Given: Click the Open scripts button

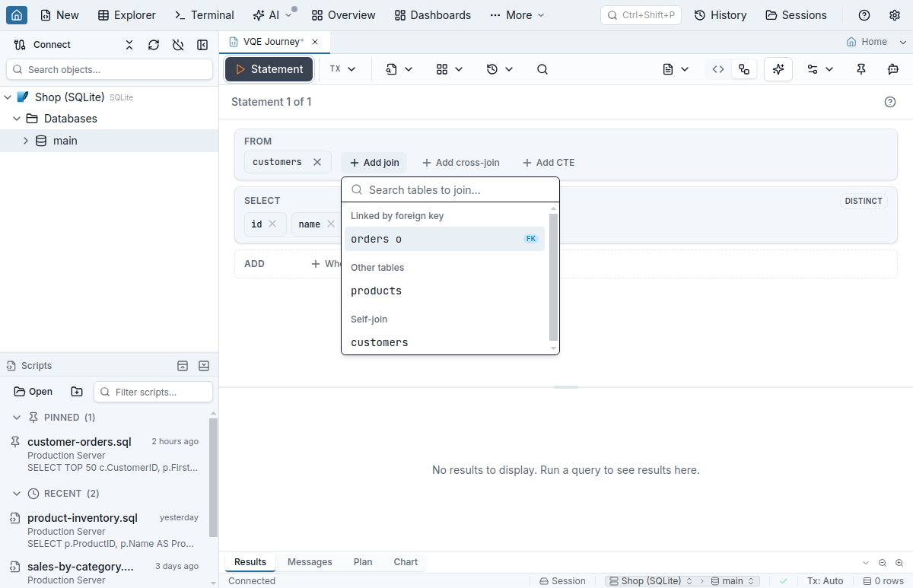Looking at the screenshot, I should tap(33, 392).
